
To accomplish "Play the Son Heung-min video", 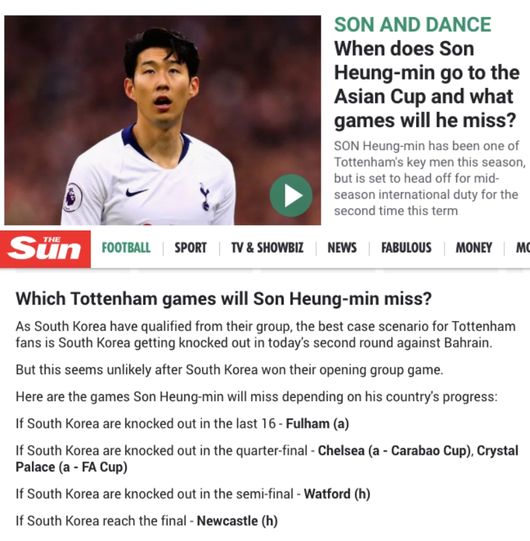I will [x=291, y=196].
